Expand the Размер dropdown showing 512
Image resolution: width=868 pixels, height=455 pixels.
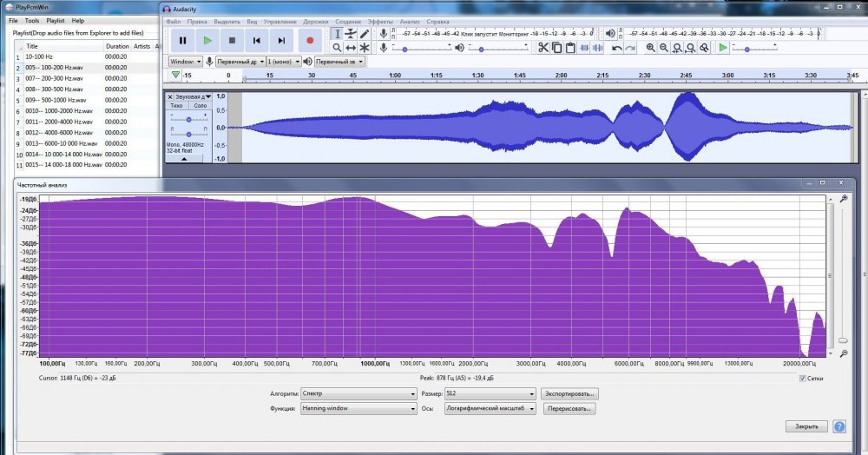[489, 393]
